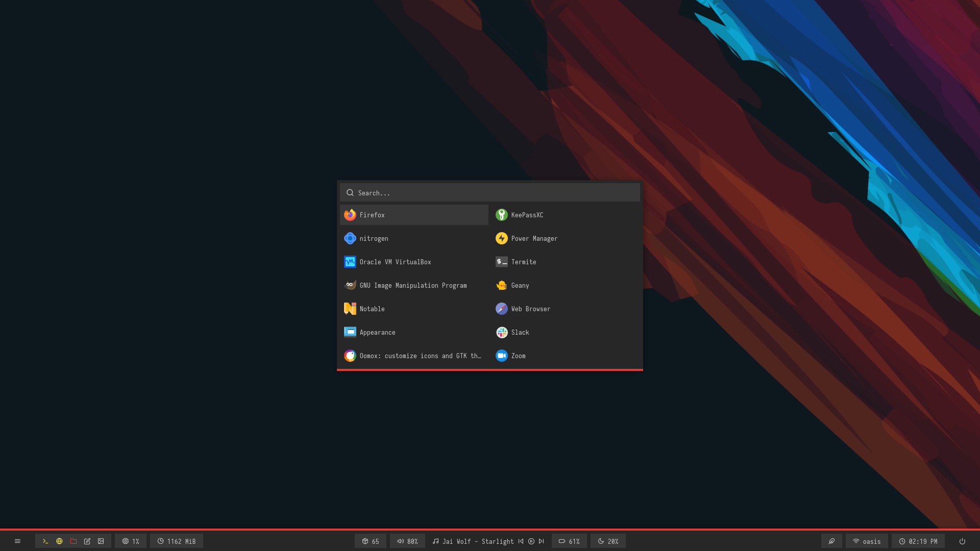Click the 80% volume module
This screenshot has width=980, height=551.
click(407, 541)
